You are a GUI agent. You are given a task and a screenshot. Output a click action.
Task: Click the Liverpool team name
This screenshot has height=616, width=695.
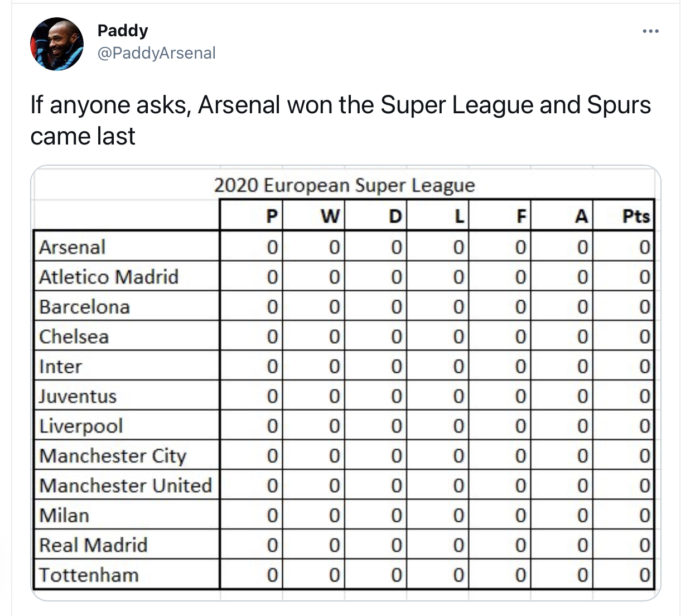81,426
